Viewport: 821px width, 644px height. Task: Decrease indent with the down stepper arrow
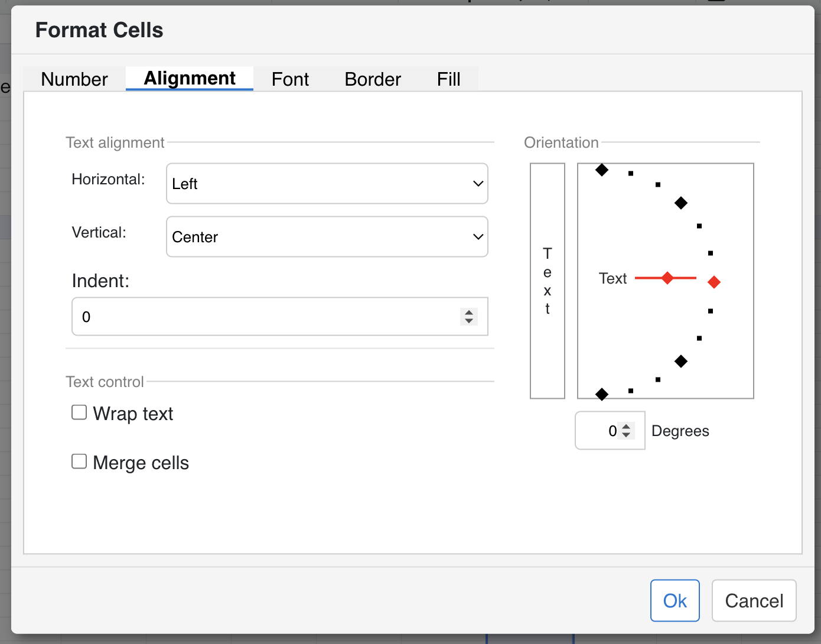pyautogui.click(x=469, y=321)
